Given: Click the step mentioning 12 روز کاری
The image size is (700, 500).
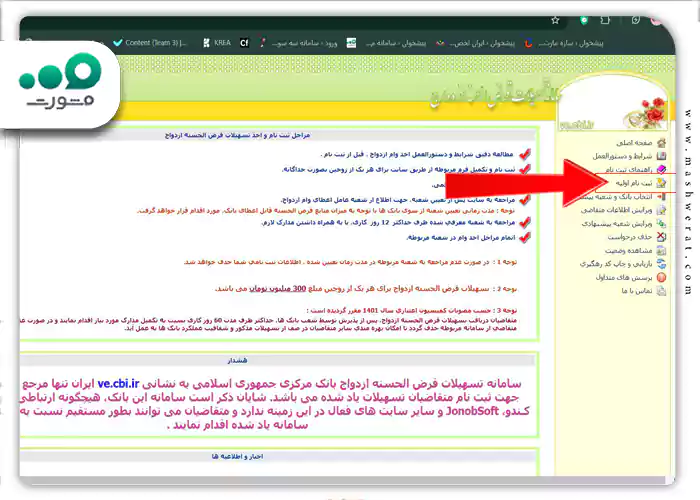Looking at the screenshot, I should (x=388, y=222).
